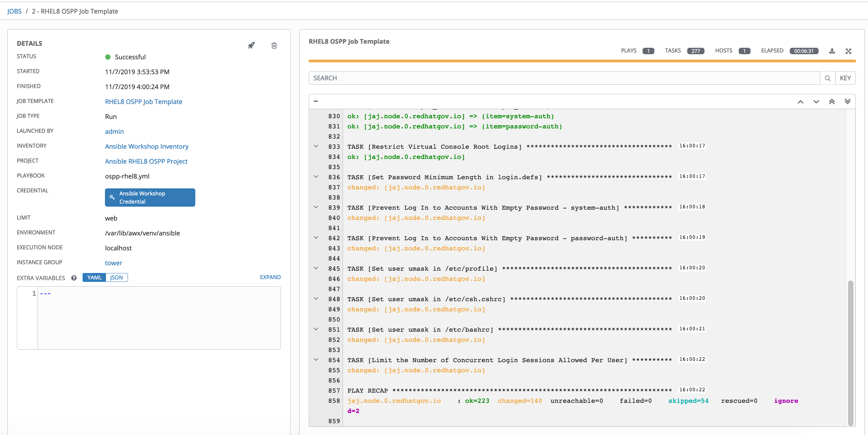Click the EXPAND extra variables button

(270, 277)
